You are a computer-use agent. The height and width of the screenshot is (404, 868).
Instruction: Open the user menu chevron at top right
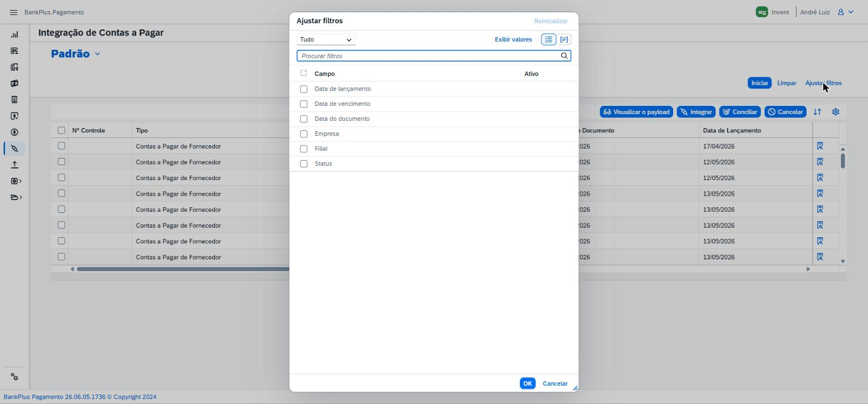(851, 12)
